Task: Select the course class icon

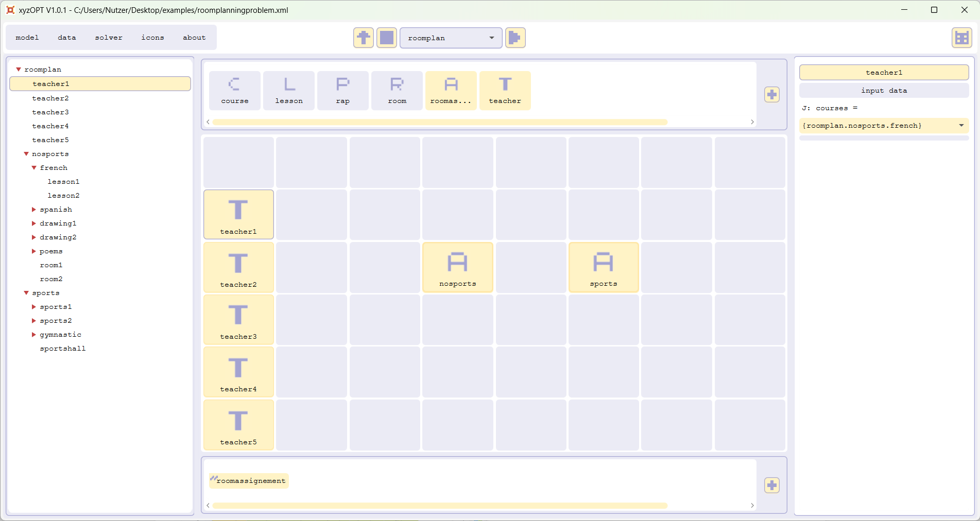Action: (x=235, y=91)
